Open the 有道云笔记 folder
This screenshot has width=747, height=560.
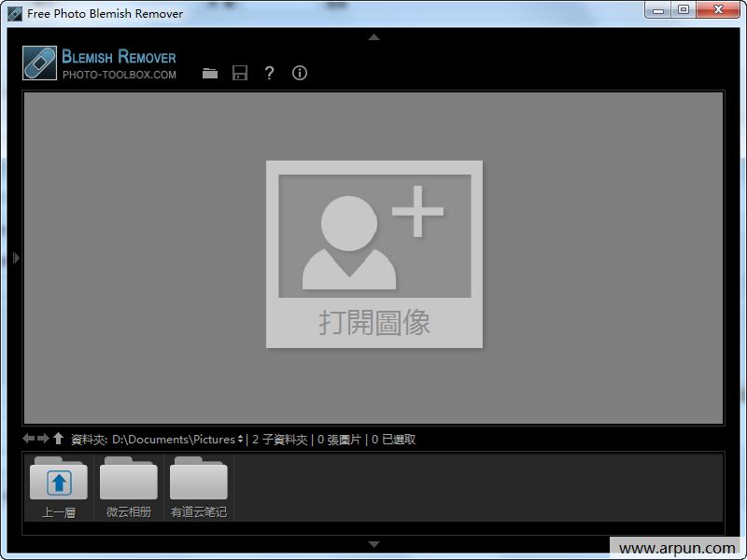coord(199,486)
